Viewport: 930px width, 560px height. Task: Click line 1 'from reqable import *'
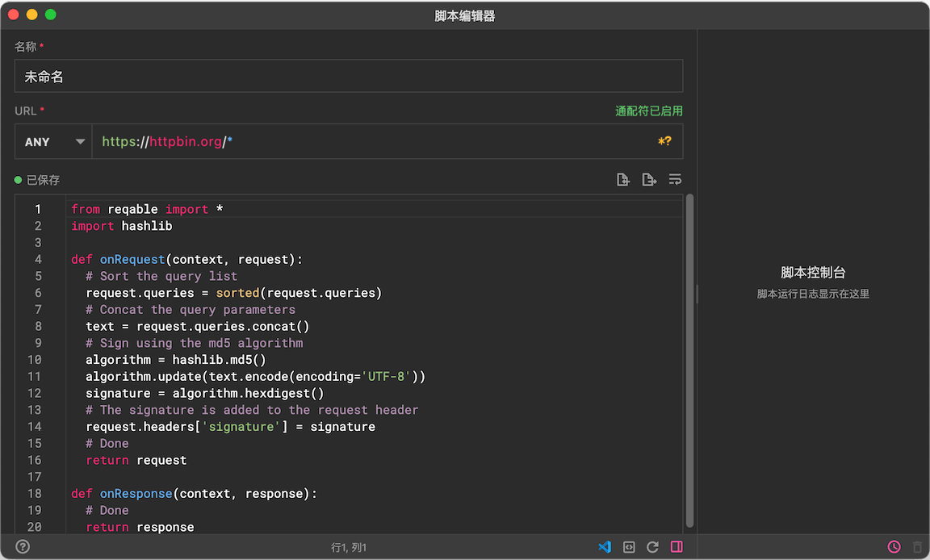[x=147, y=209]
